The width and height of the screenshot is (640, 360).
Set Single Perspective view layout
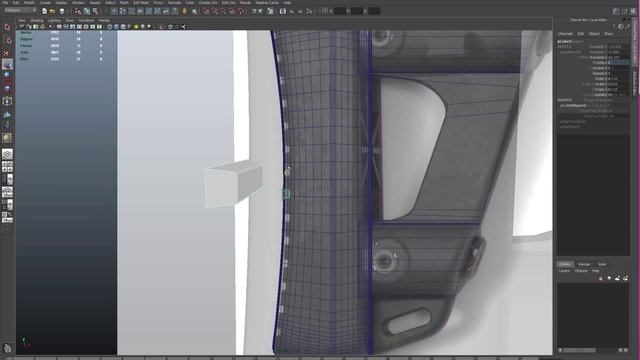[7, 154]
